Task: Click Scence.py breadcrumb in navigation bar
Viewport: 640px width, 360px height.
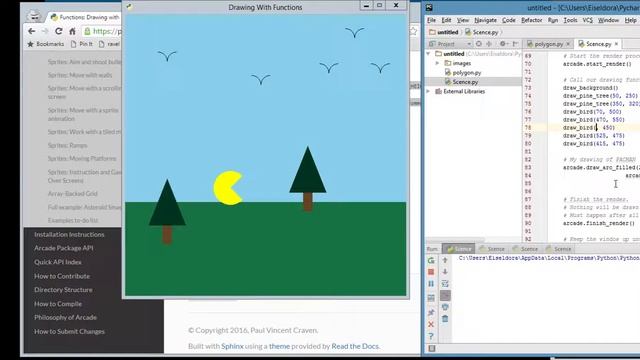Action: tap(482, 32)
